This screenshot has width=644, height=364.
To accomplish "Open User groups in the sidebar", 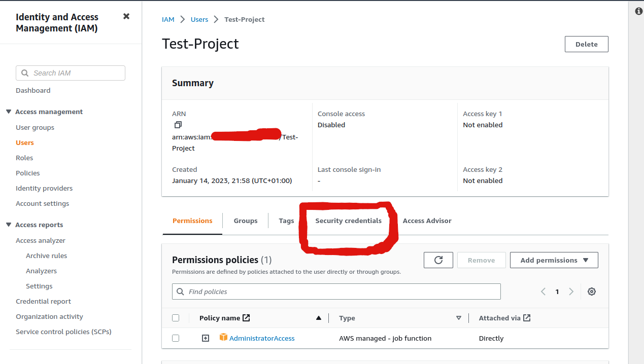I will [x=35, y=127].
